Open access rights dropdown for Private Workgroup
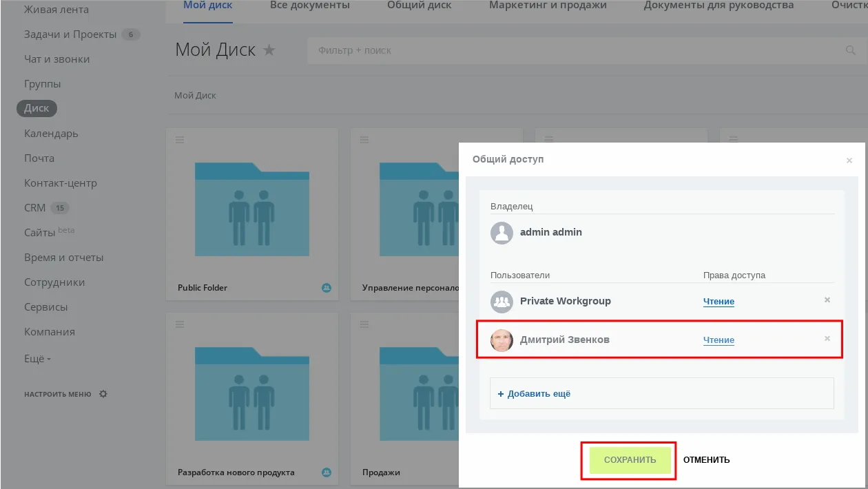This screenshot has height=489, width=868. [x=719, y=302]
